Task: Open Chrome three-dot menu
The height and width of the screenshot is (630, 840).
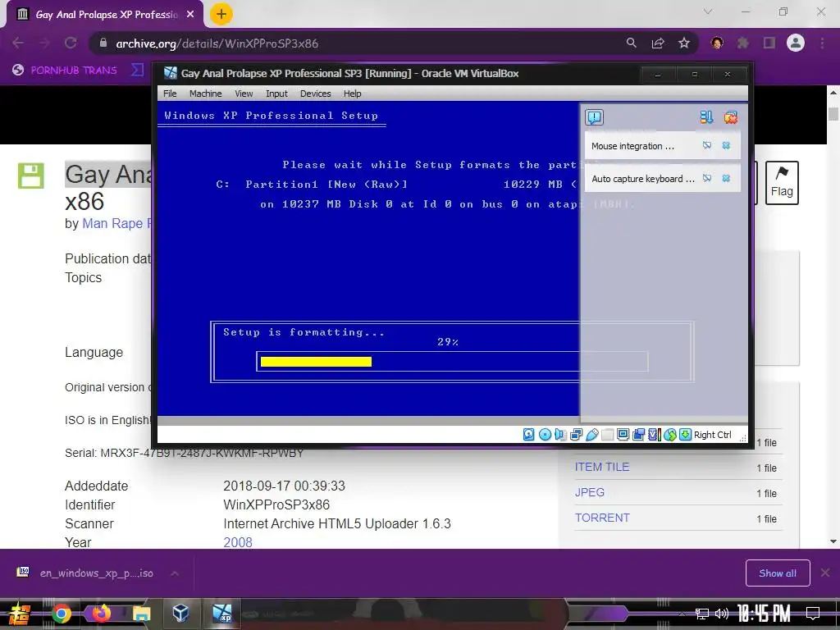Action: [822, 43]
